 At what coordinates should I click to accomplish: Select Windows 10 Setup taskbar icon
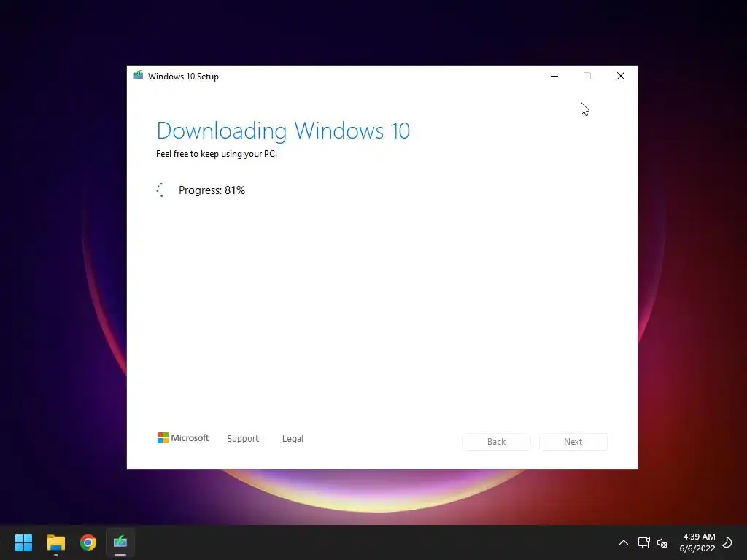click(120, 542)
